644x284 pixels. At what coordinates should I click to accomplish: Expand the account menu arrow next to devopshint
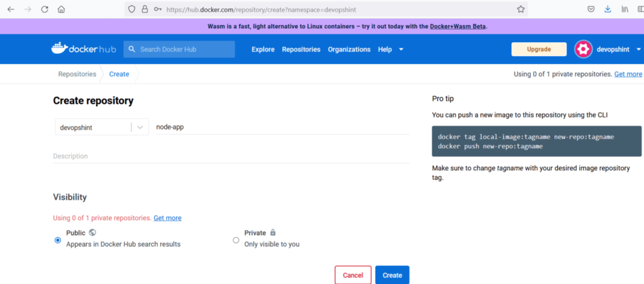click(x=639, y=49)
